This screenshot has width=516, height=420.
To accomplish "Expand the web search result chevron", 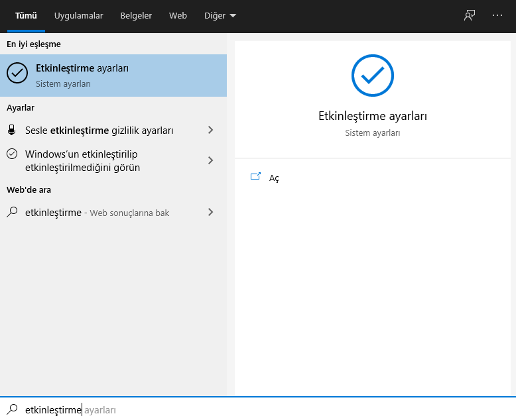I will (x=211, y=212).
